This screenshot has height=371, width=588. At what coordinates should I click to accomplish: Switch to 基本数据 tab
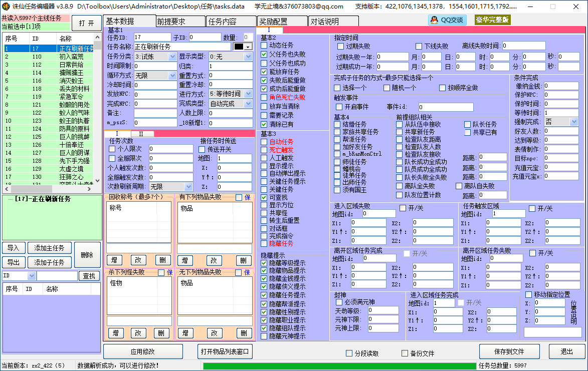point(130,22)
